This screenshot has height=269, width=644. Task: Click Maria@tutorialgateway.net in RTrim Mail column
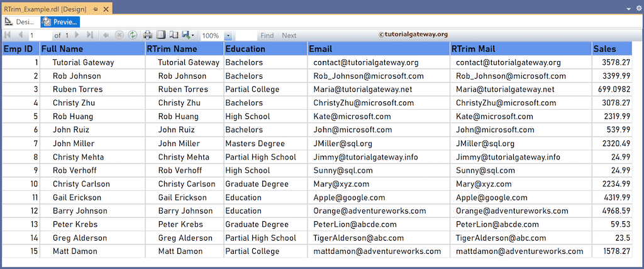[x=505, y=89]
